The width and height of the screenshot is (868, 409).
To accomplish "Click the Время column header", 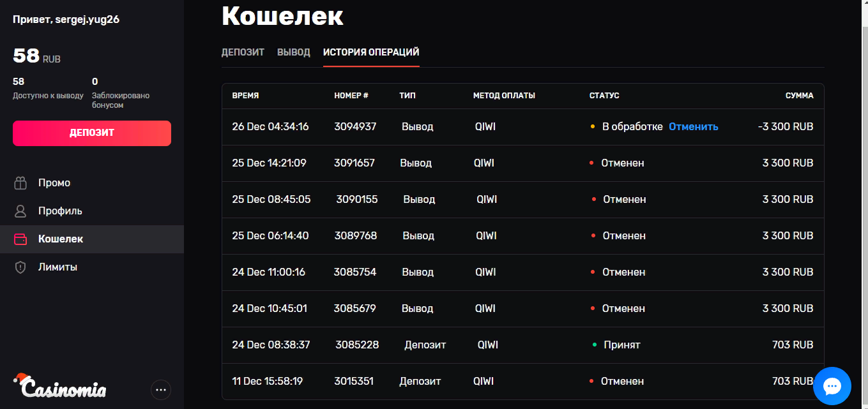I will 245,96.
